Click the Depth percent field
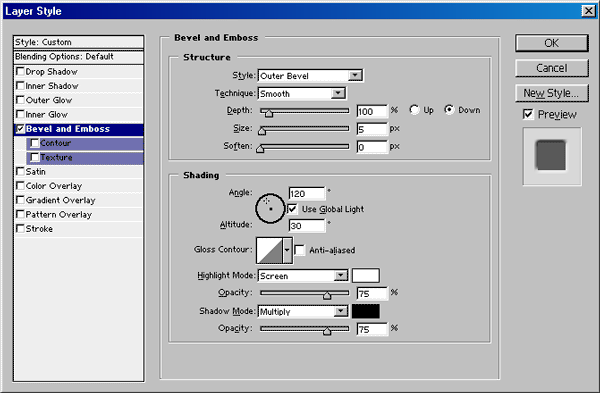This screenshot has height=393, width=600. (372, 111)
